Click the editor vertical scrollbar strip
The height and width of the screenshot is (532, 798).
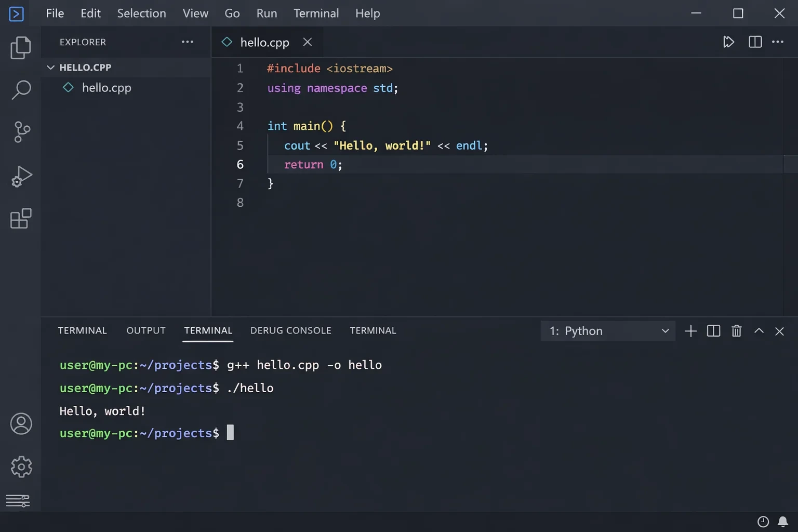click(790, 187)
